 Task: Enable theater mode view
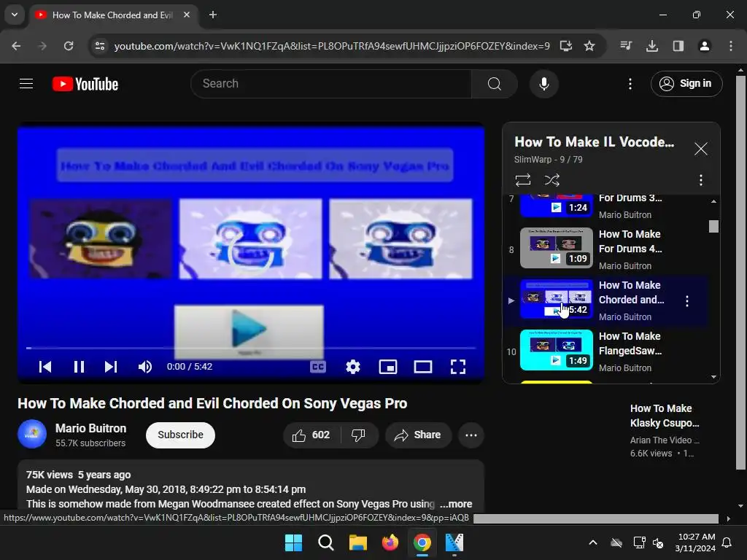423,367
